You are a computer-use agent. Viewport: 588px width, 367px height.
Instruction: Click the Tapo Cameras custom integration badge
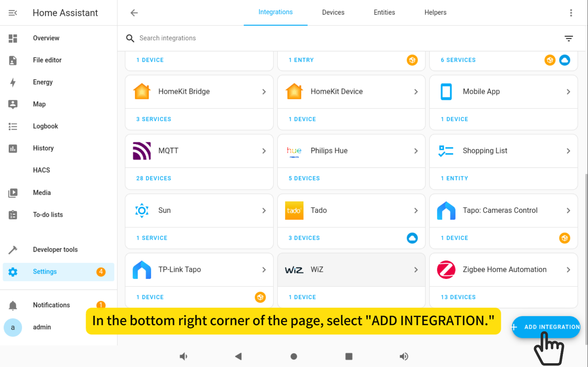coord(564,238)
